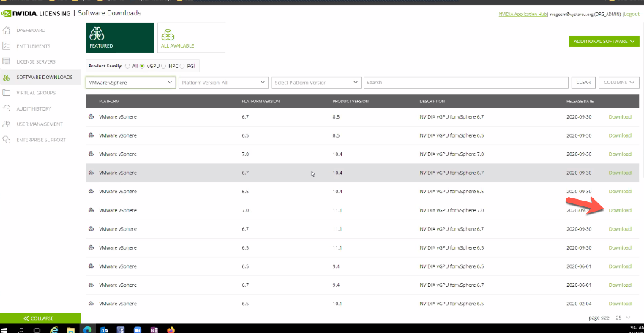Screen dimensions: 644x333
Task: Select the vGPU product family radio button
Action: point(143,66)
